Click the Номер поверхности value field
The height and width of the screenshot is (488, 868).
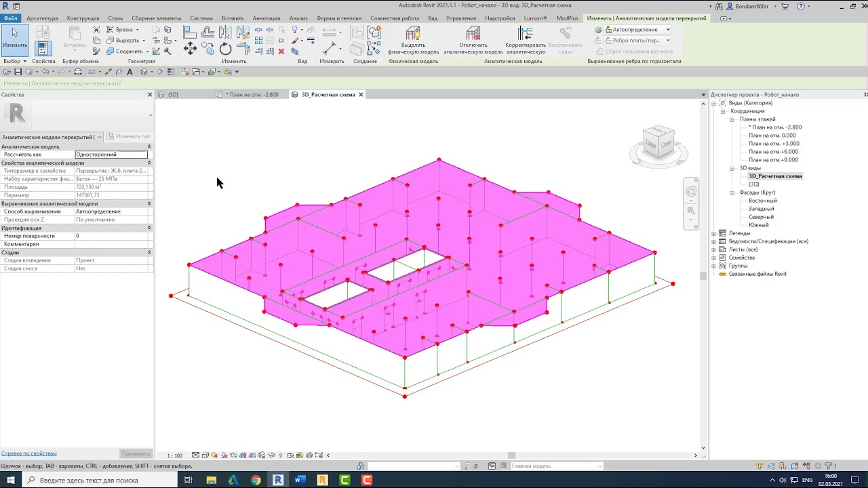[x=111, y=236]
